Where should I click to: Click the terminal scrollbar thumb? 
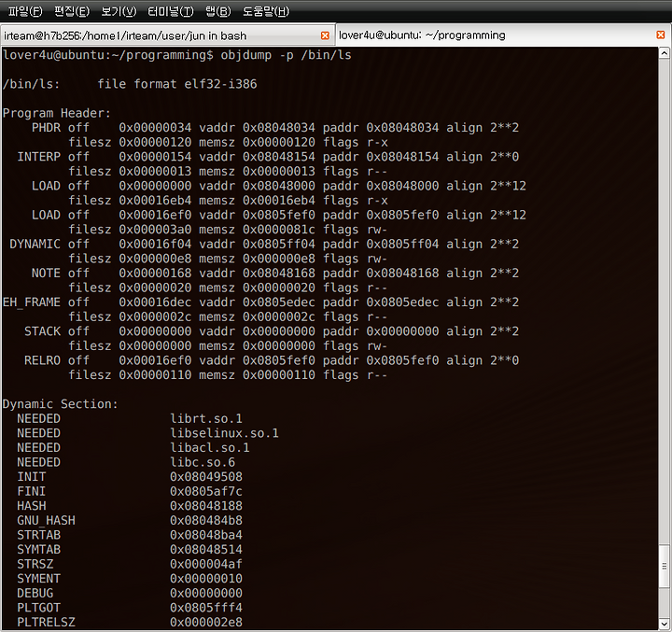665,567
